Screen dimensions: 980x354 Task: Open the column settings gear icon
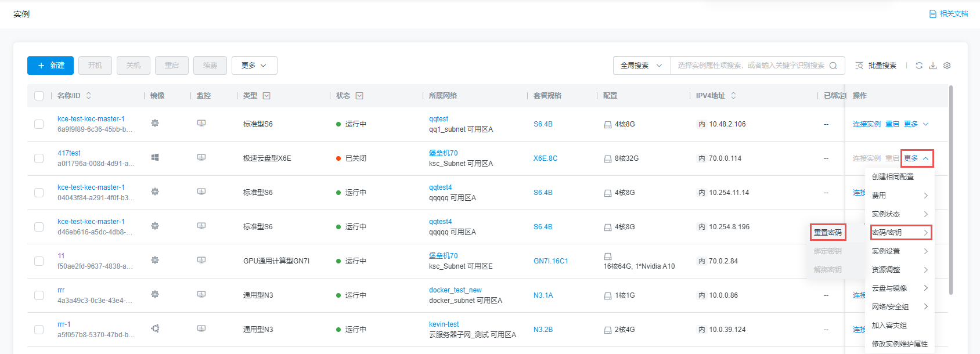pyautogui.click(x=947, y=66)
